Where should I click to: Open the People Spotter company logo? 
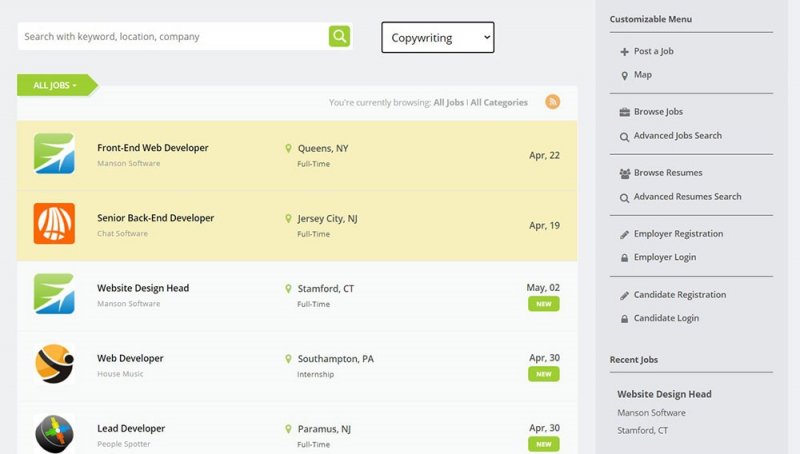click(54, 434)
